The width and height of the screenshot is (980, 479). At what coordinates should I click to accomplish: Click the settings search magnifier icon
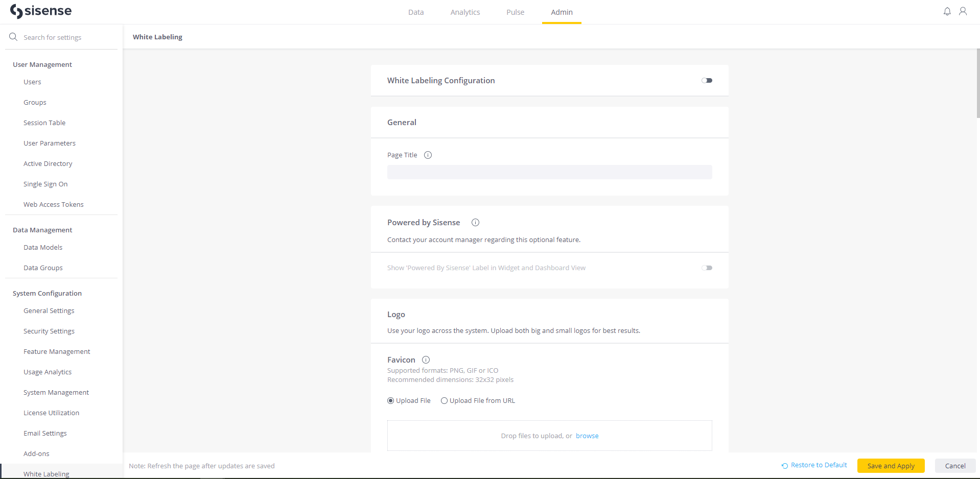(13, 37)
